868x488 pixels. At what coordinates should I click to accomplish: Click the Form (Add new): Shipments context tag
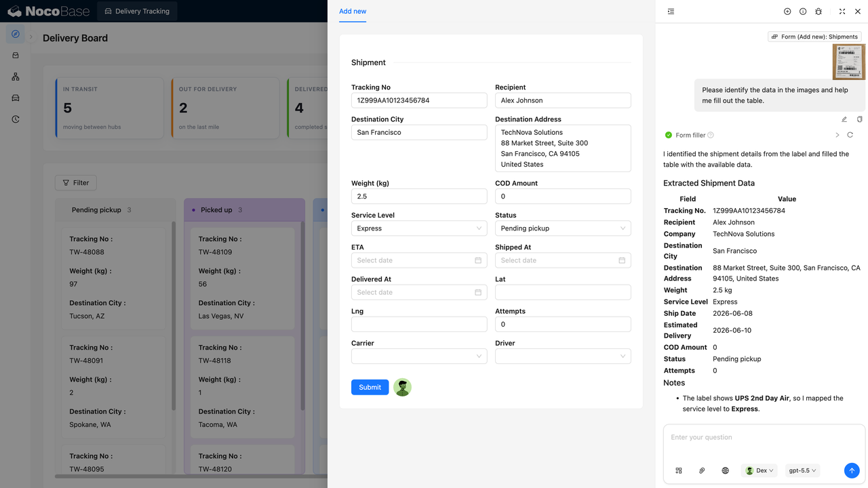pos(814,37)
